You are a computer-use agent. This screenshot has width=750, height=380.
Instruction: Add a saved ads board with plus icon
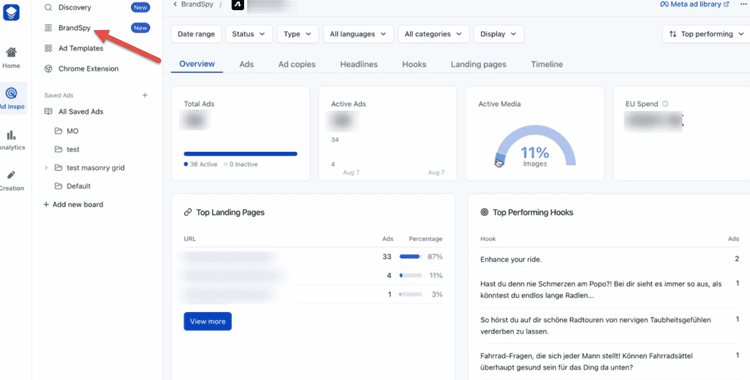(x=145, y=95)
